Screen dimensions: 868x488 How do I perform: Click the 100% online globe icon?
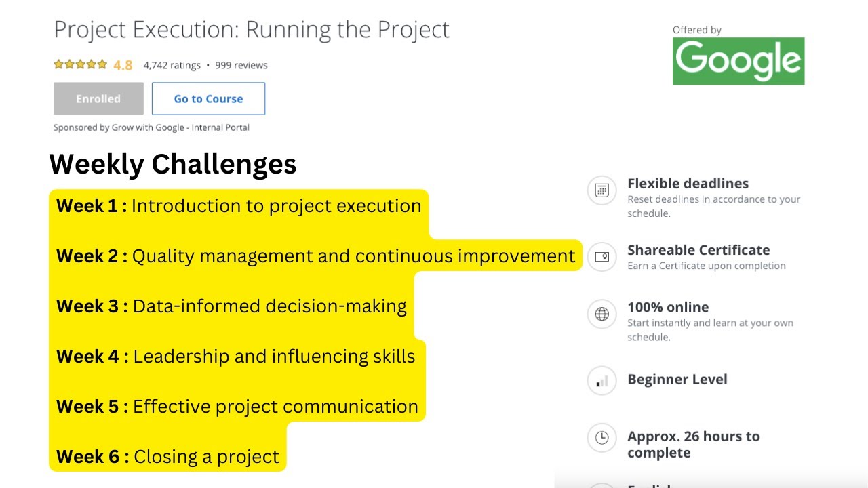(x=601, y=314)
